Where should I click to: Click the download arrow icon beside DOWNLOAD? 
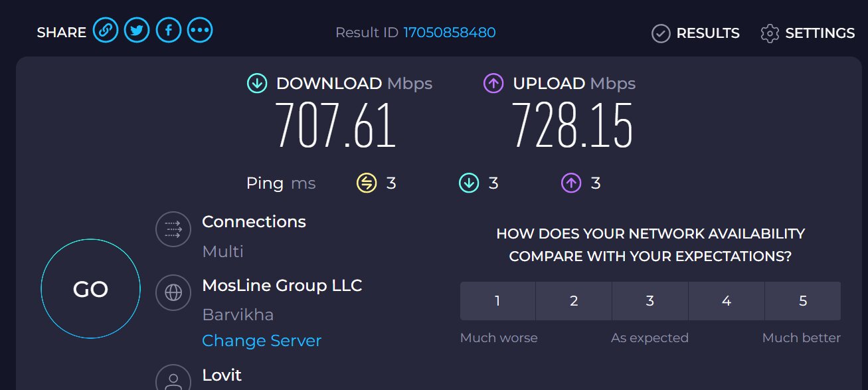257,84
